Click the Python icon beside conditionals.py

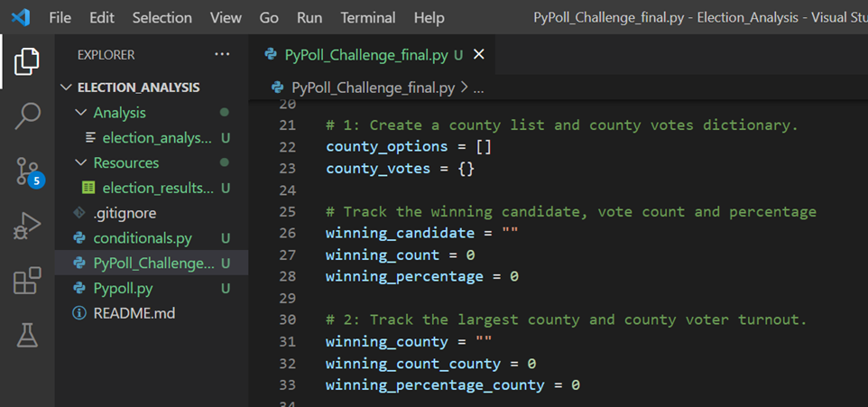[79, 238]
